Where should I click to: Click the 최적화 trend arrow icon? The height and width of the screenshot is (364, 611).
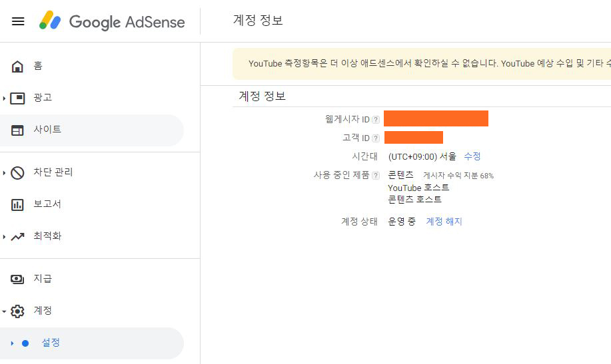click(17, 237)
